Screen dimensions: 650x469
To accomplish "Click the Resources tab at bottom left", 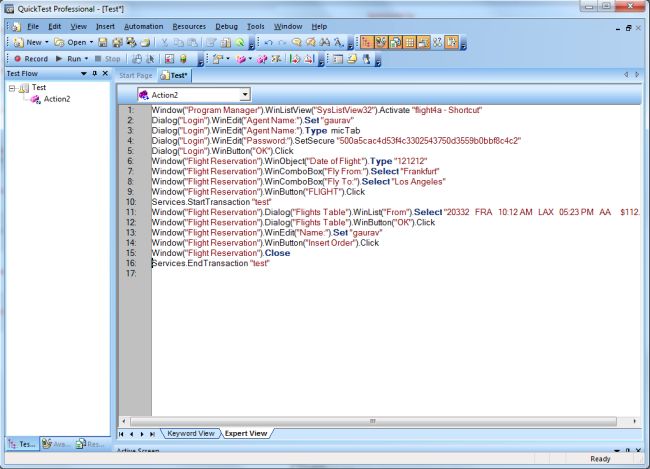I will (x=91, y=444).
